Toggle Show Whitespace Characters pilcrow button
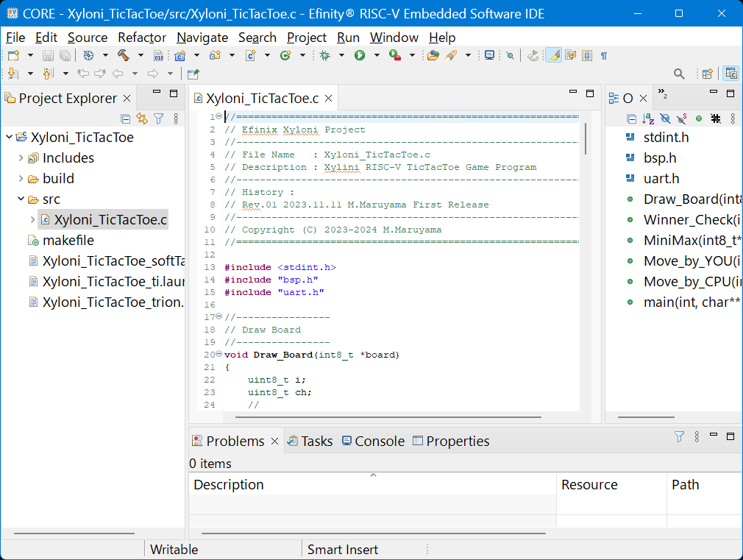Viewport: 743px width, 560px height. coord(604,55)
